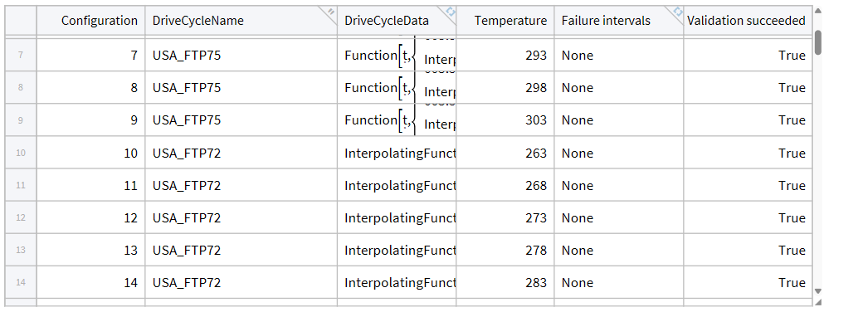Click the vertical scrollbar thumb

[x=818, y=42]
